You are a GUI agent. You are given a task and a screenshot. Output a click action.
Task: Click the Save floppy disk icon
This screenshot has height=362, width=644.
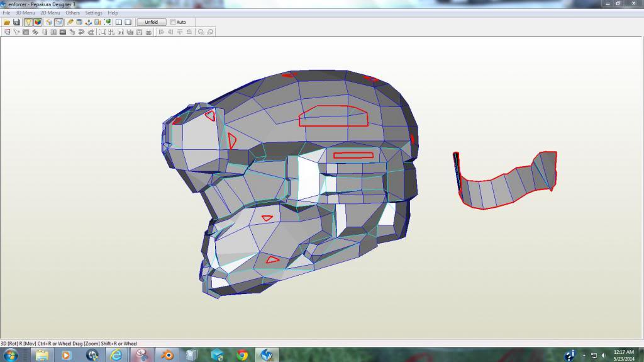click(x=16, y=22)
